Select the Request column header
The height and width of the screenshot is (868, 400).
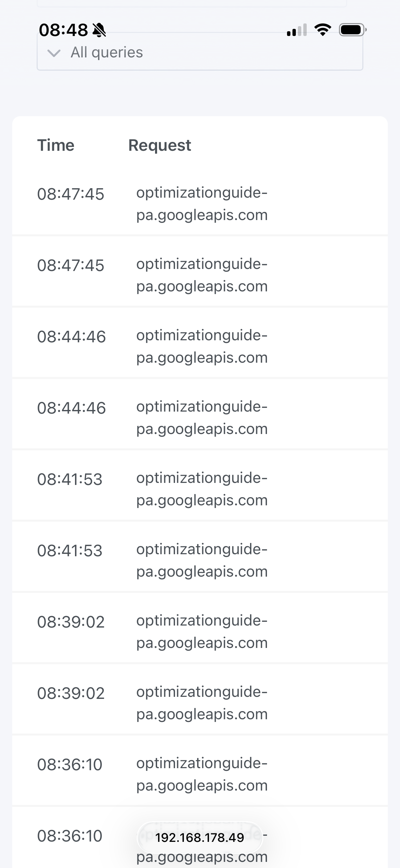159,145
